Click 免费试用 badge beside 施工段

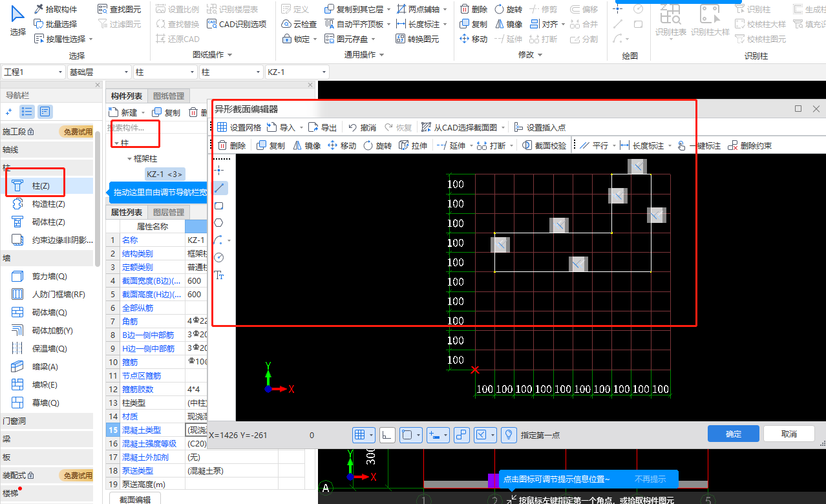[77, 132]
